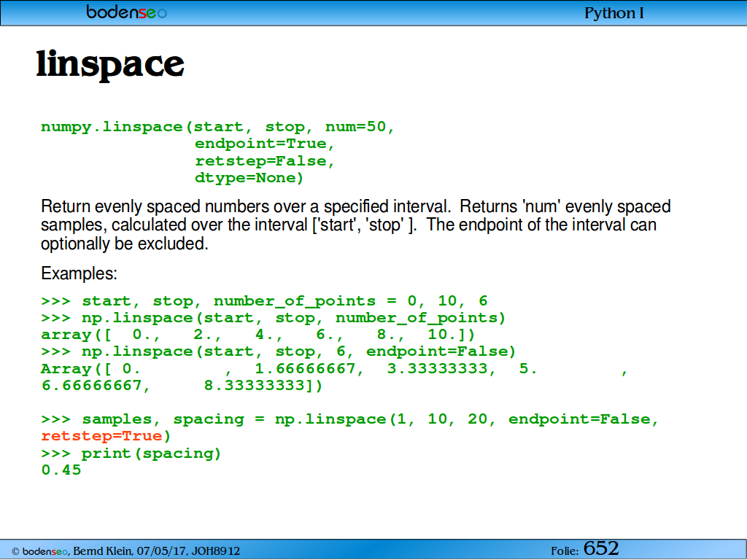The image size is (747, 560).
Task: Click the red 'retstep=True)' text
Action: (x=106, y=436)
